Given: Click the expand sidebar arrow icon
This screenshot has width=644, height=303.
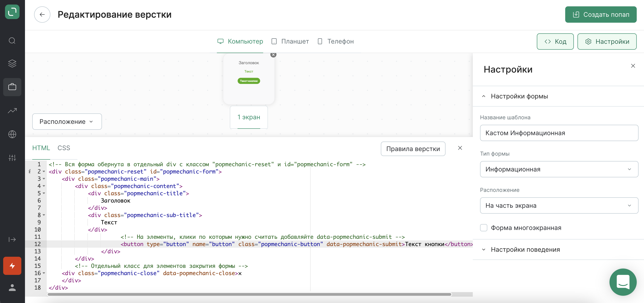Looking at the screenshot, I should pos(12,239).
